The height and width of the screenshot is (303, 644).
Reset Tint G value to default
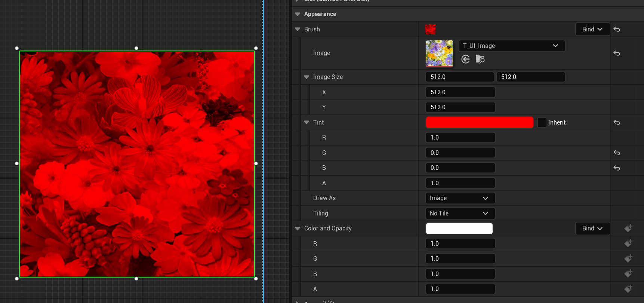(x=617, y=153)
